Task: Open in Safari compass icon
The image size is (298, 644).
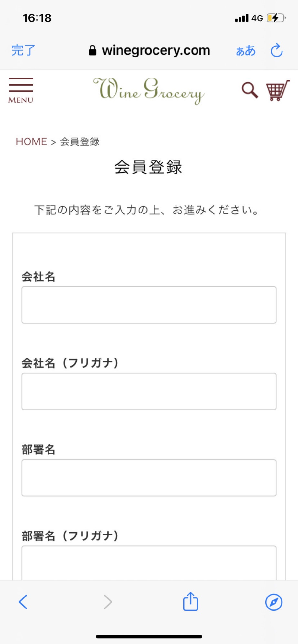Action: [x=273, y=602]
